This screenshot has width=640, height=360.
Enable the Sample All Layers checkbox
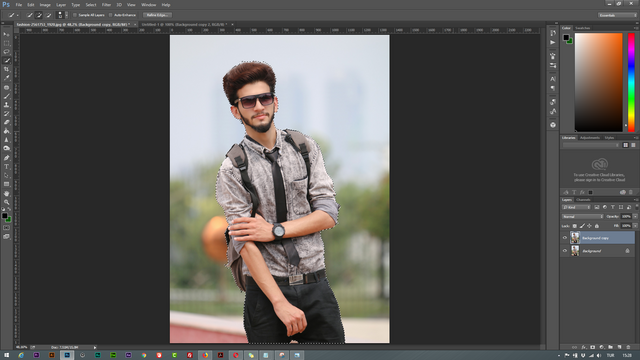pos(75,15)
